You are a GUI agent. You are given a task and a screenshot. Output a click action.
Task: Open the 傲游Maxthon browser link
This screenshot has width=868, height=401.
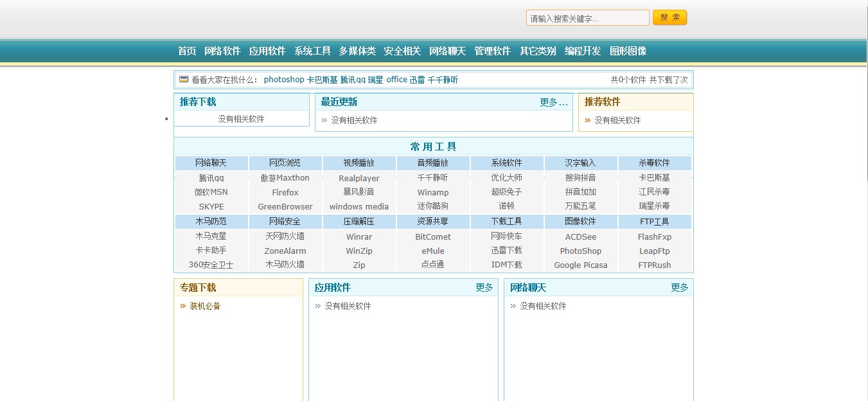point(285,178)
